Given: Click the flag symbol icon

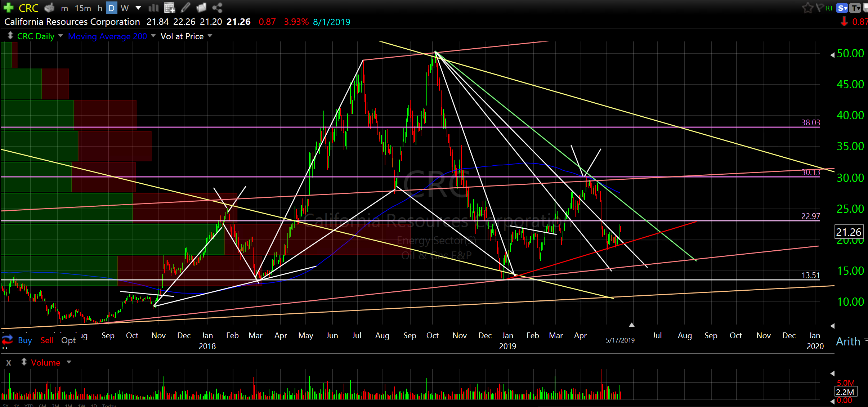Looking at the screenshot, I should coord(819,8).
